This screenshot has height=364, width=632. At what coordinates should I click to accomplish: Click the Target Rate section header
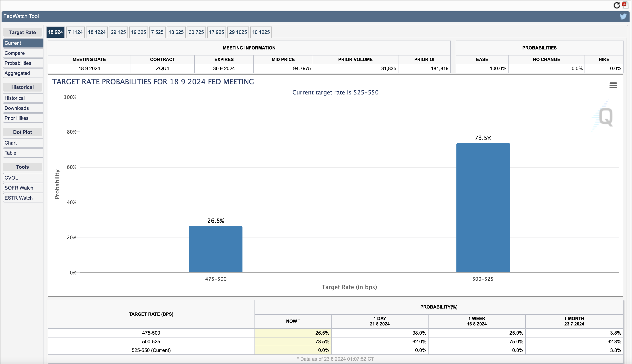pos(23,32)
